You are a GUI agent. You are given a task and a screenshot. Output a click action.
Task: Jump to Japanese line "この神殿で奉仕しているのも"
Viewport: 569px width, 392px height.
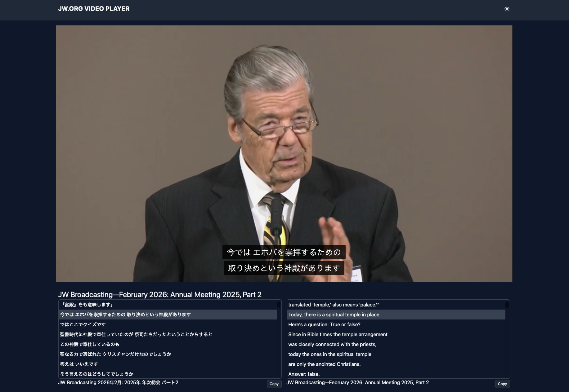point(90,344)
